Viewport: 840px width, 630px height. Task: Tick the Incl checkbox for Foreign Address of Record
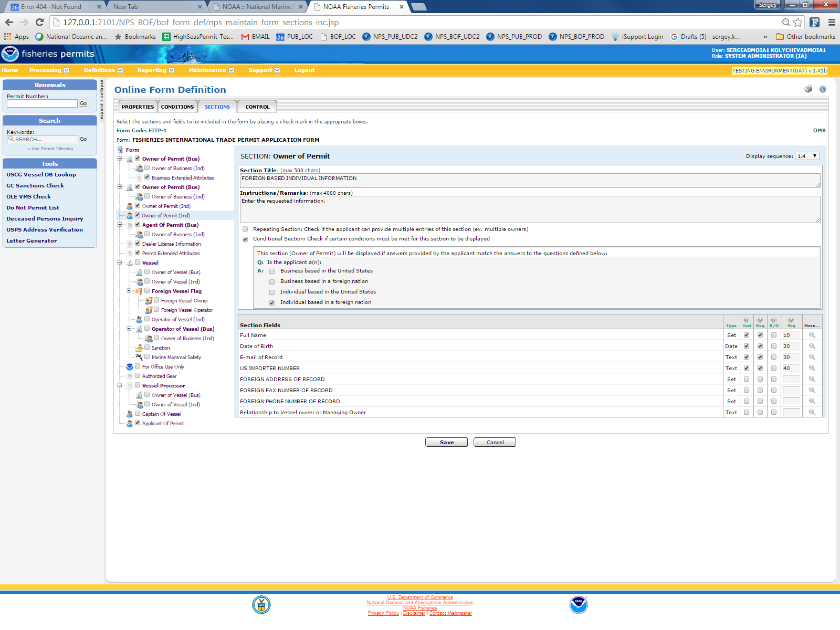click(746, 379)
